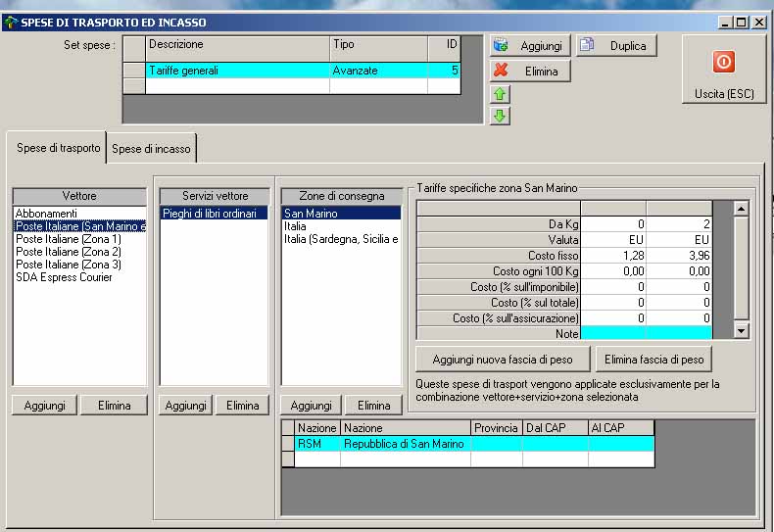Screen dimensions: 774x532
Task: Click Al CAP column header
Action: coord(621,428)
